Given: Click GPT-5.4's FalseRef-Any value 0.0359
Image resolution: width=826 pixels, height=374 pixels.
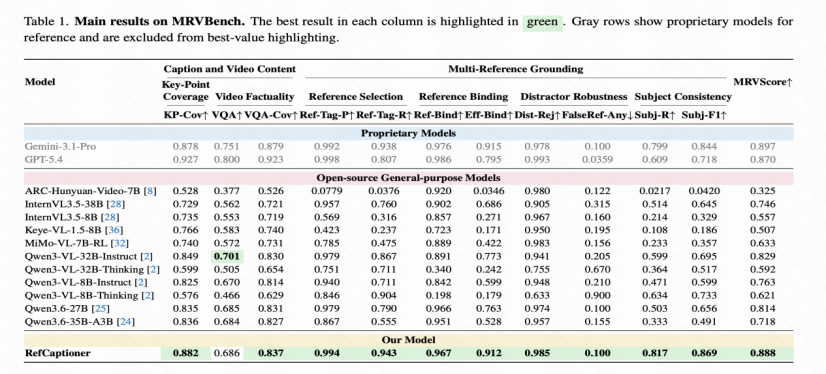Looking at the screenshot, I should click(597, 159).
